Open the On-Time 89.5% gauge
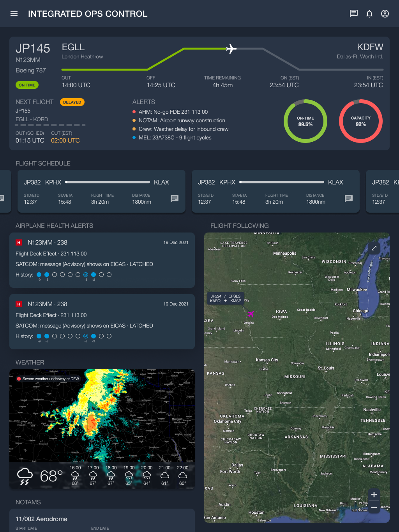This screenshot has width=399, height=532. click(305, 121)
